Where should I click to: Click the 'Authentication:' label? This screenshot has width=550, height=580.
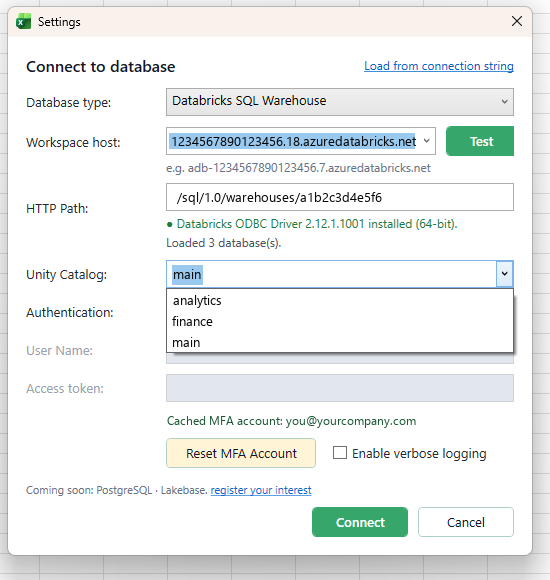[x=70, y=313]
